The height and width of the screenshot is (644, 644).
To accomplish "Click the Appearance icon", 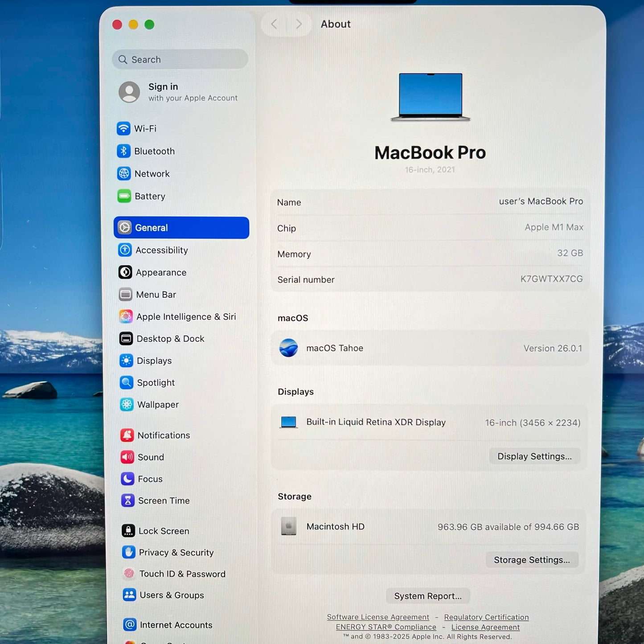I will click(125, 272).
